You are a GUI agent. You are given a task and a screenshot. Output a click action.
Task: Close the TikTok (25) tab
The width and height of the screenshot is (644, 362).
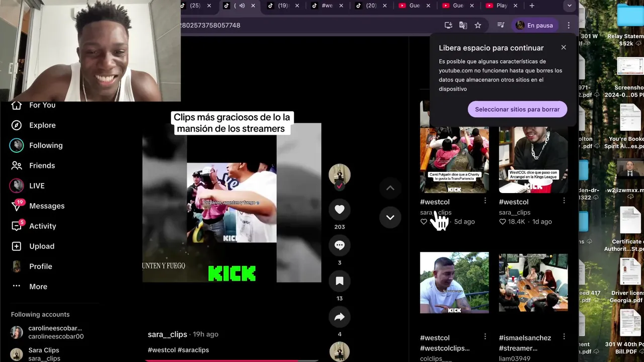(x=209, y=6)
